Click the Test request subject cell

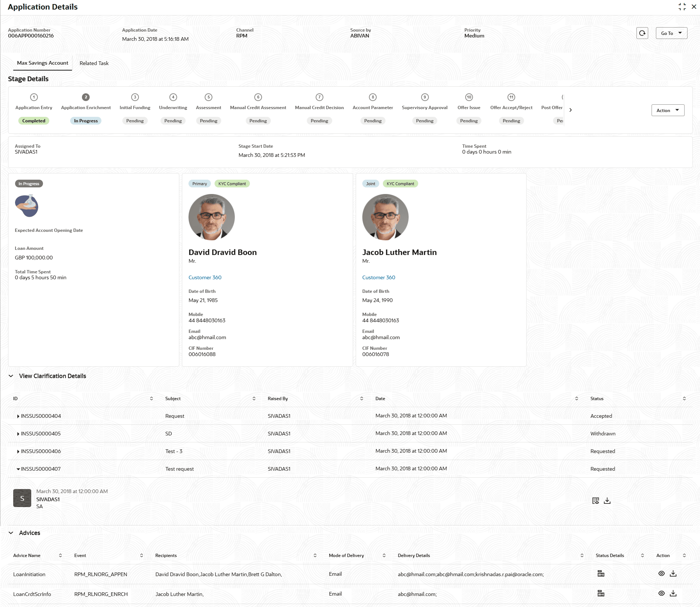179,469
